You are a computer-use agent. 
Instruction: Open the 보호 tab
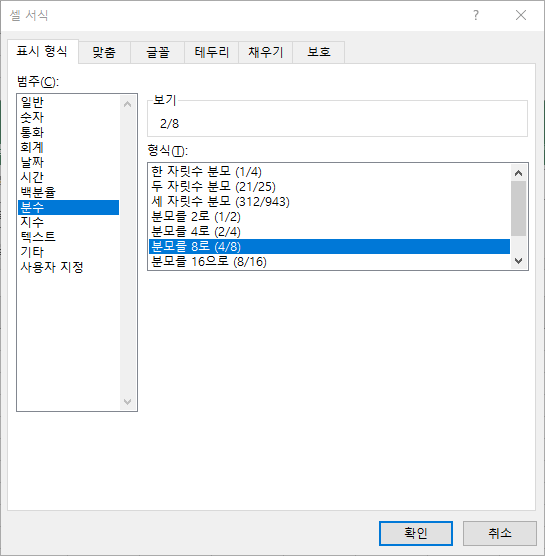pyautogui.click(x=319, y=52)
